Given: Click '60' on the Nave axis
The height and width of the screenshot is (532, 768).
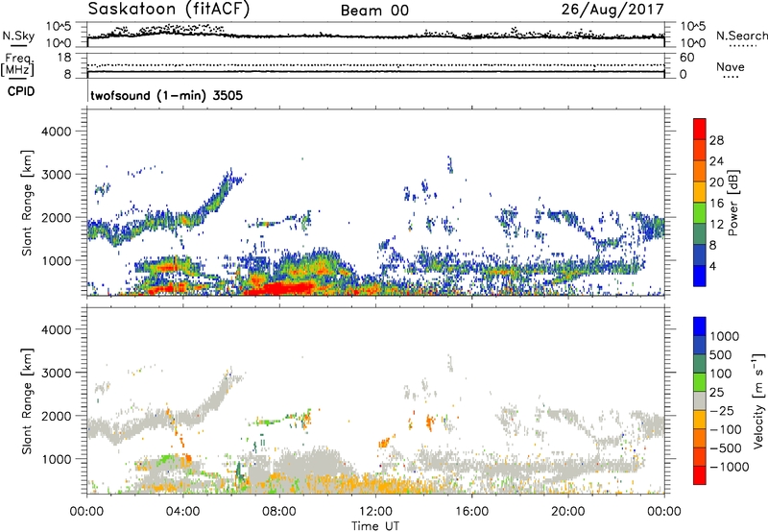Looking at the screenshot, I should click(x=686, y=58).
